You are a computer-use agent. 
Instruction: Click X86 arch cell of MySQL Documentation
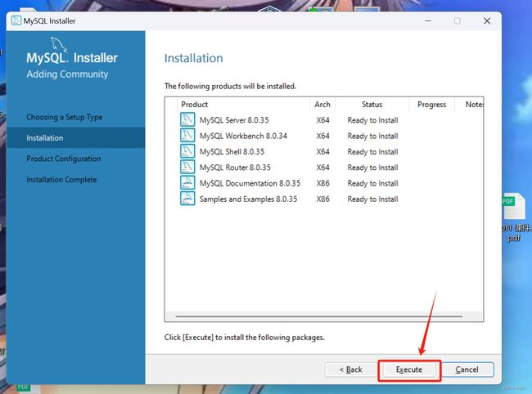[322, 183]
